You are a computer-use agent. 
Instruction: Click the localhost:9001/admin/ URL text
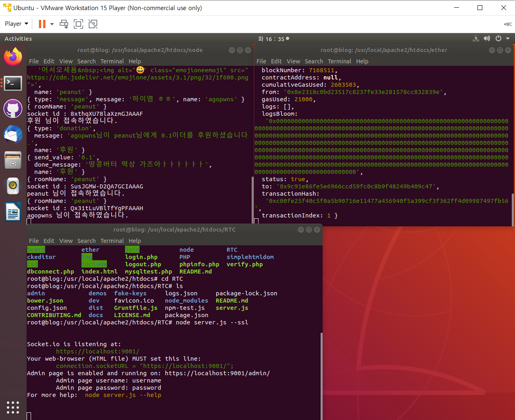coord(217,373)
